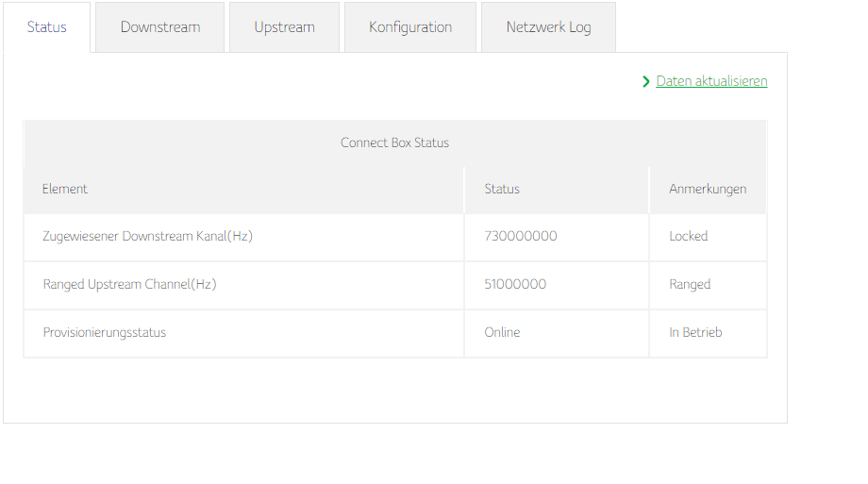Click the Online status value
This screenshot has height=484, width=868.
pos(502,332)
